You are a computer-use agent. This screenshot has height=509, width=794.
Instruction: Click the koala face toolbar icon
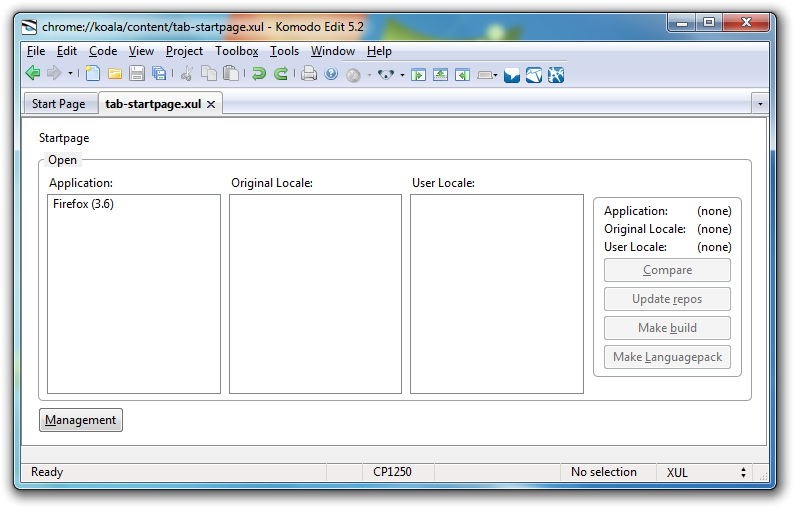click(386, 75)
